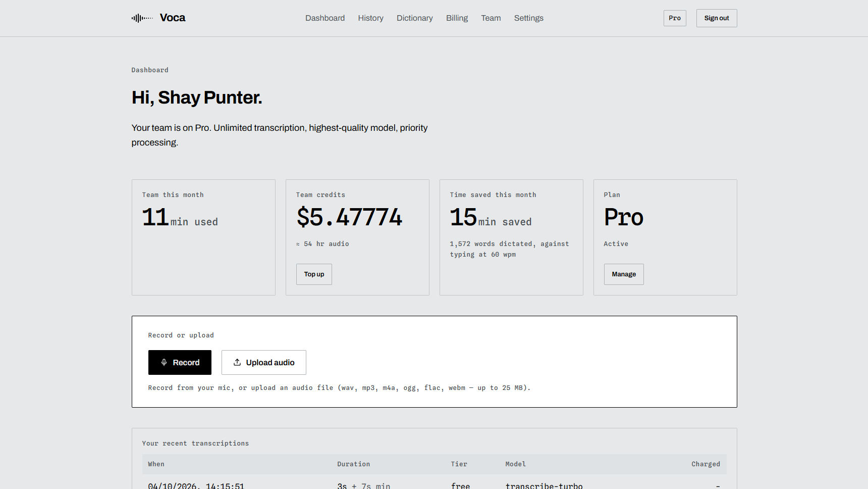The image size is (868, 489).
Task: Click the 'When' column header
Action: coord(156,464)
